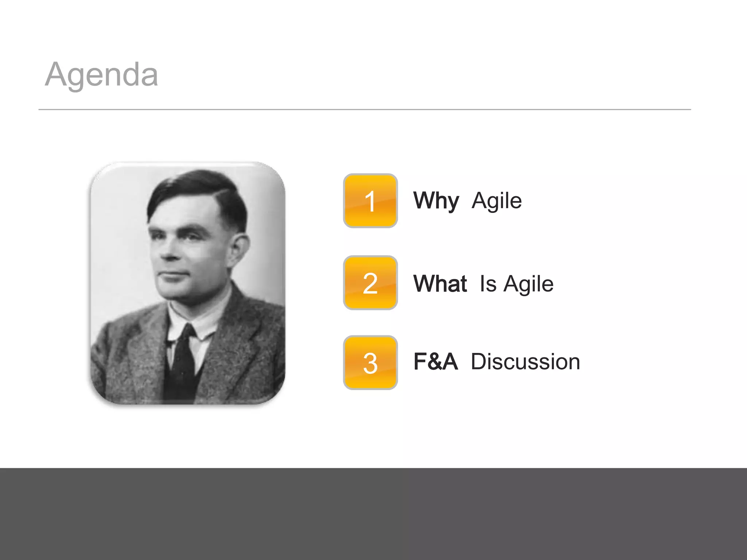Click the bold word "Why"
Screen dimensions: 747x560
click(436, 201)
